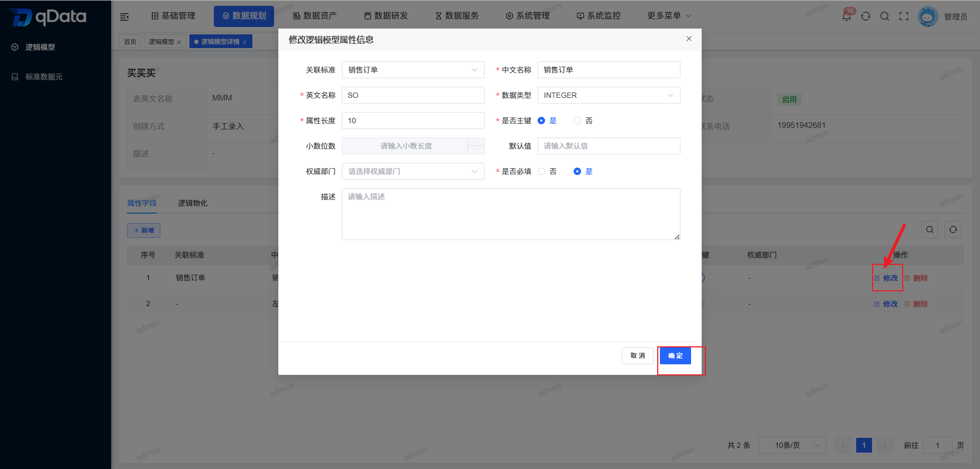Open the 数据类型 INTEGER dropdown
Viewport: 980px width, 469px height.
(609, 95)
